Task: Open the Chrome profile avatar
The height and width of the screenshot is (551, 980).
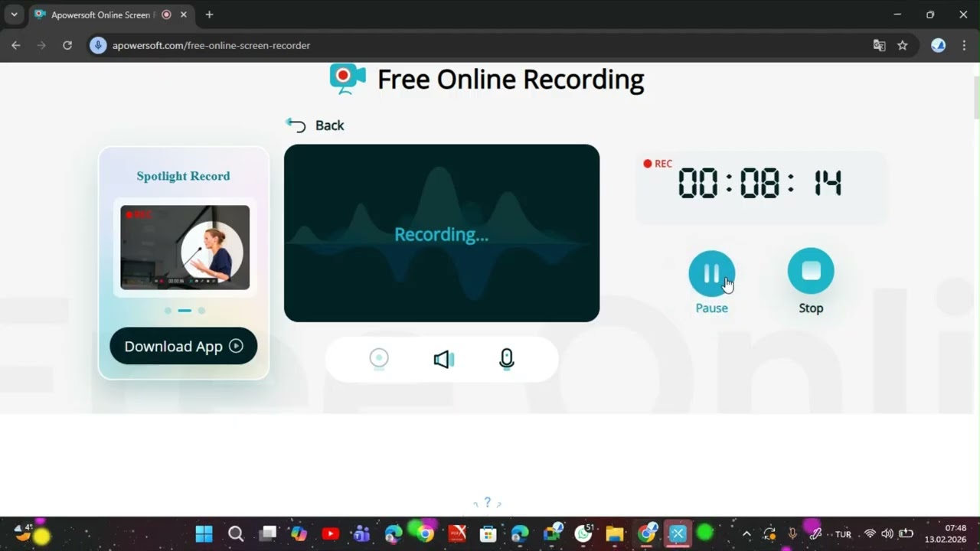Action: click(x=938, y=45)
